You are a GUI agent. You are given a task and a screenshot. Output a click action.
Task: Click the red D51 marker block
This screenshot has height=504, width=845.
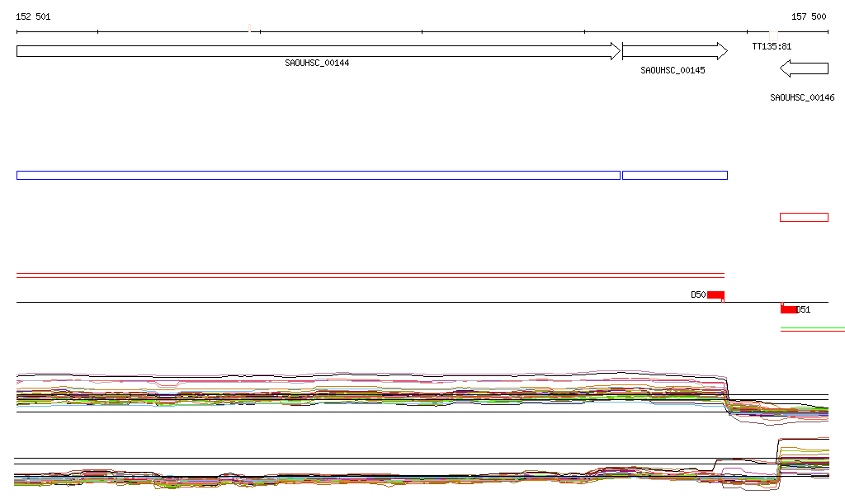click(789, 309)
